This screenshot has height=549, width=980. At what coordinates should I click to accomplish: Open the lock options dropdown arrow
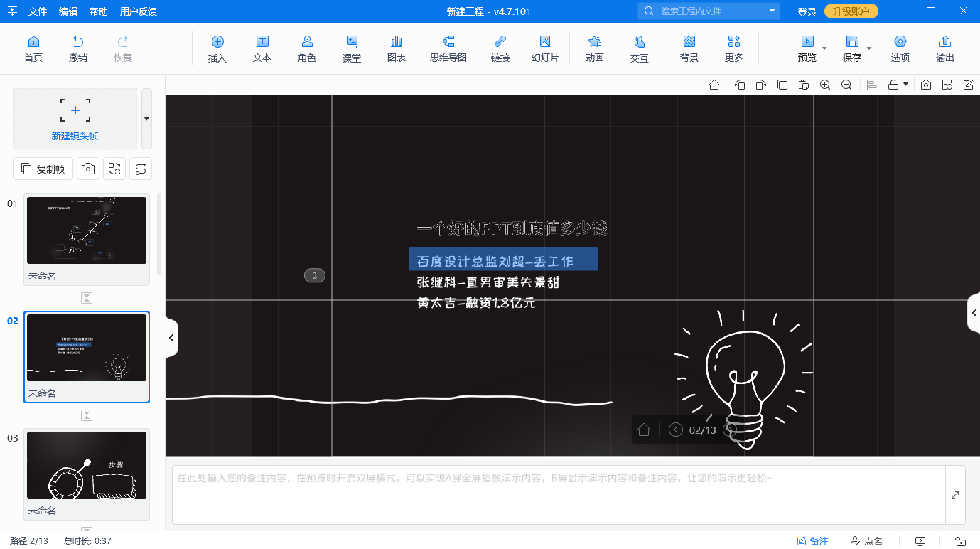906,85
